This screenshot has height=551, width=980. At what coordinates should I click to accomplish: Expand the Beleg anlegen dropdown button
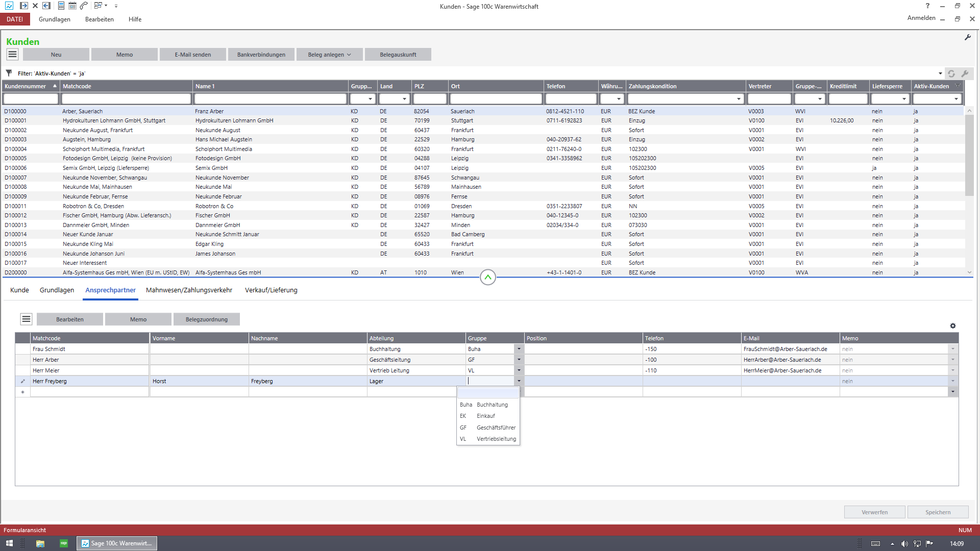coord(329,55)
